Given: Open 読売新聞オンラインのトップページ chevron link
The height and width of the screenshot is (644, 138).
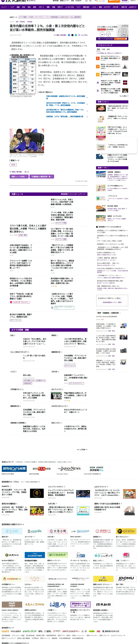Looking at the screenshot, I should point(74,194).
